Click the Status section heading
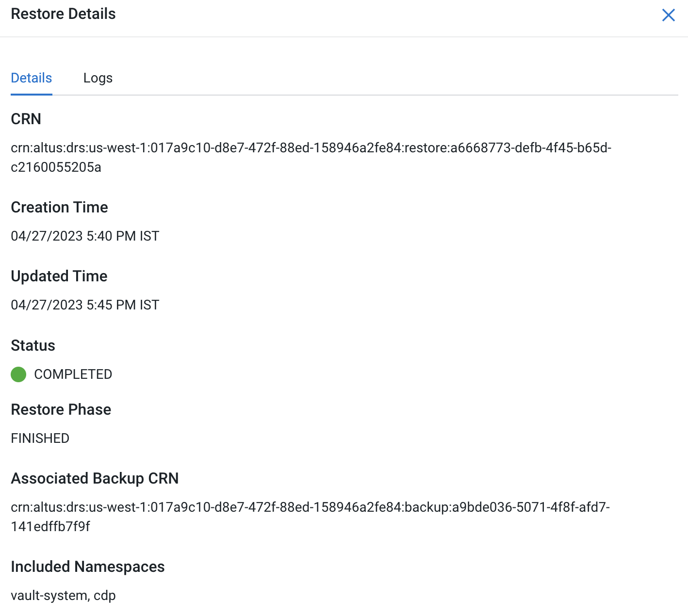688x616 pixels. point(33,345)
